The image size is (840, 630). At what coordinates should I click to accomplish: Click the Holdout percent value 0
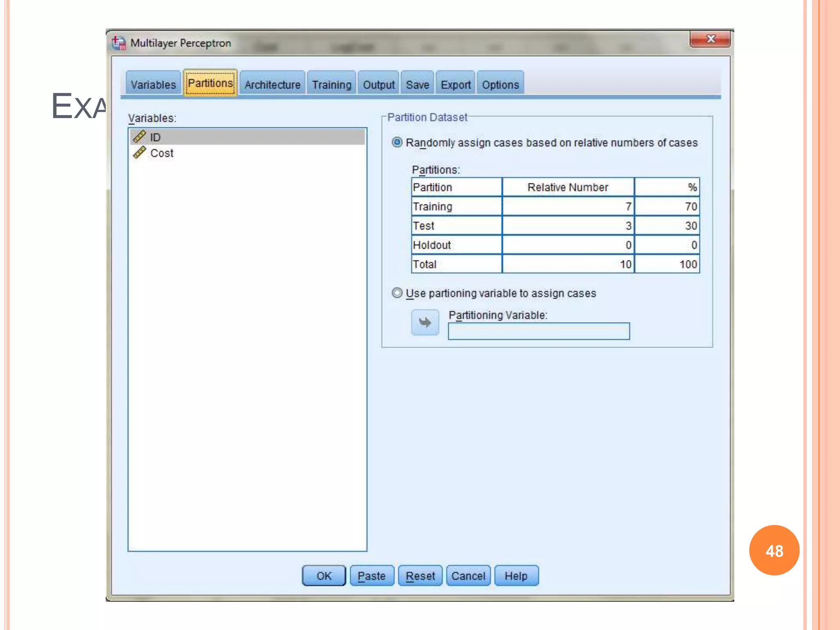[x=667, y=245]
